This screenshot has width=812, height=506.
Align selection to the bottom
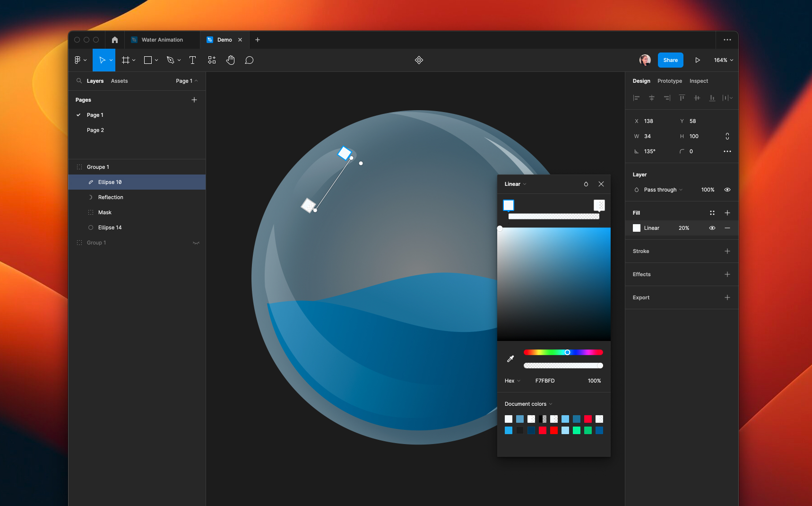click(x=712, y=98)
